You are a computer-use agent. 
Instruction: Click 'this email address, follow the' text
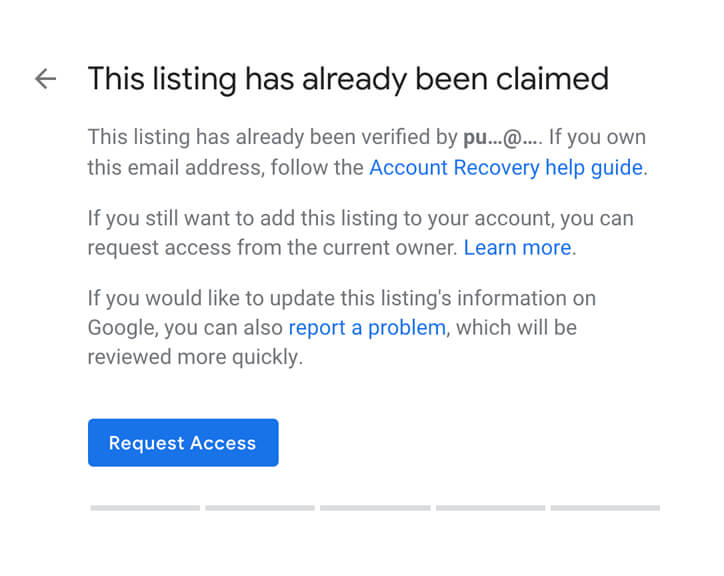pyautogui.click(x=226, y=168)
